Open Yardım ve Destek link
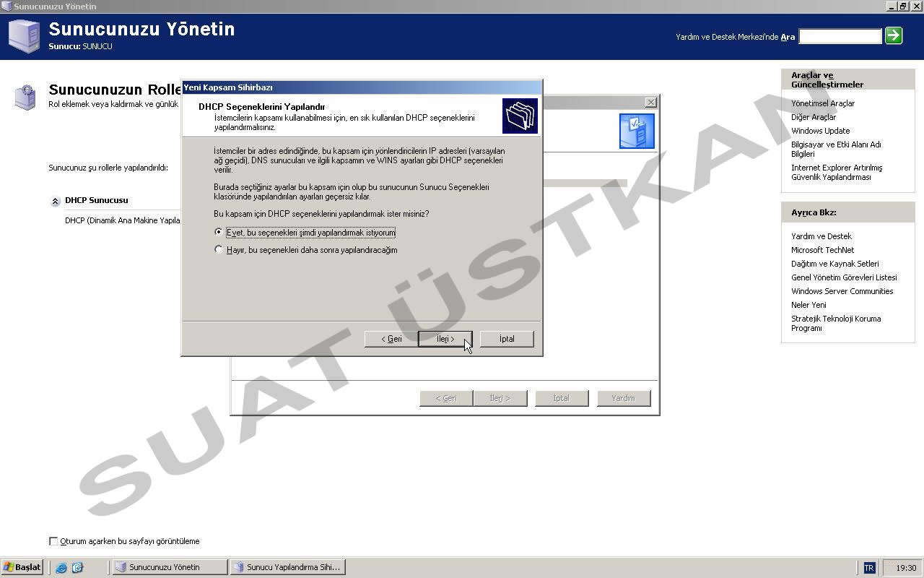Viewport: 924px width, 578px height. (821, 236)
